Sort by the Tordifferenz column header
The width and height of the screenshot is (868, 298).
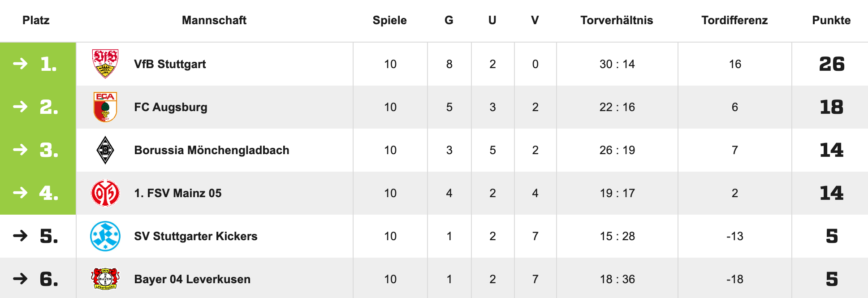point(734,20)
